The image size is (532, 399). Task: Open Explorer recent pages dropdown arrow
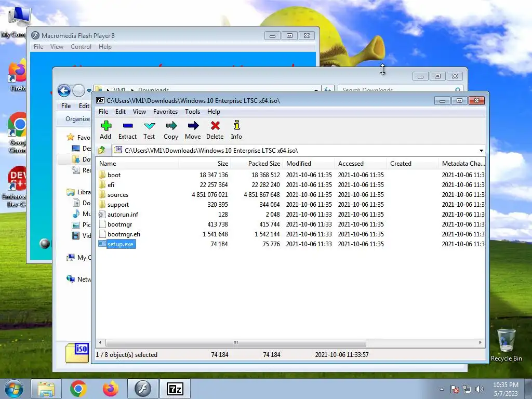89,90
